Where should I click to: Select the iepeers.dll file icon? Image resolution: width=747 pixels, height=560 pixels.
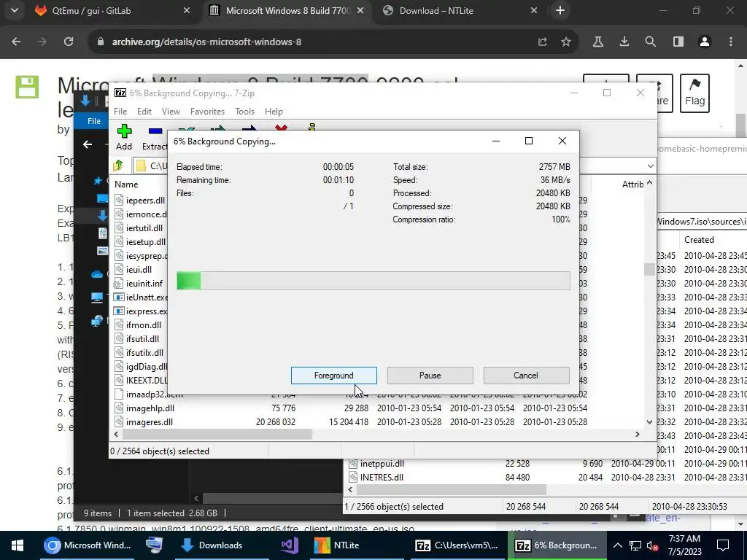(x=119, y=200)
